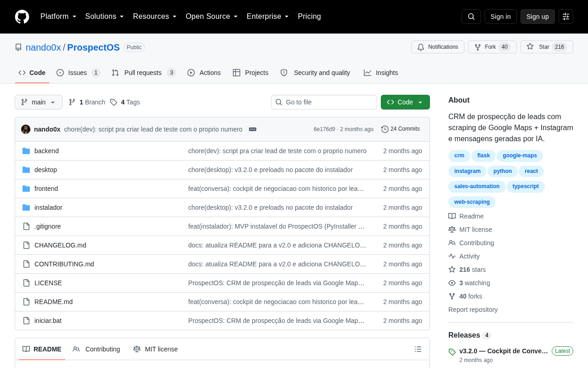Expand the Open Source menu
The image size is (588, 368).
pyautogui.click(x=212, y=17)
